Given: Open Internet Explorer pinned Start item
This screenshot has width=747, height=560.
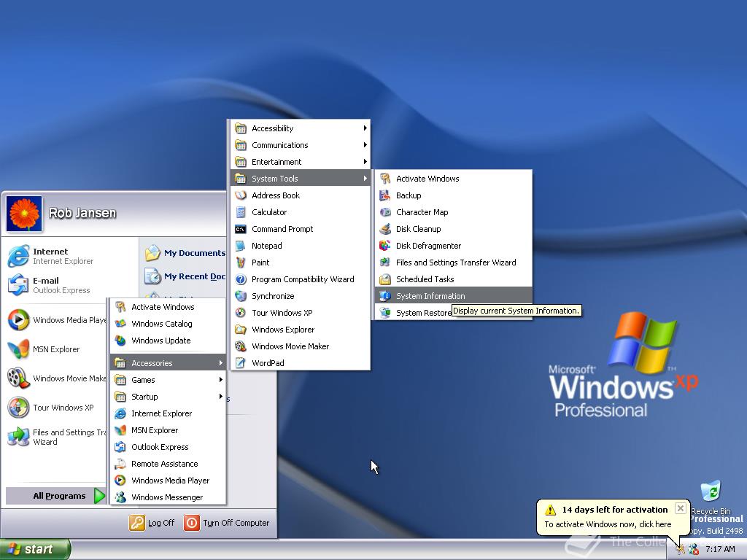Looking at the screenshot, I should tap(70, 256).
